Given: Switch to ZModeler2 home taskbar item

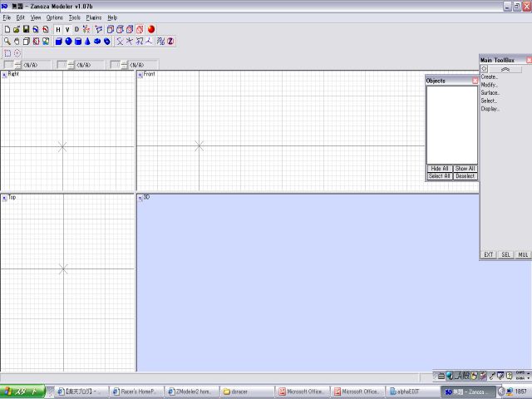Looking at the screenshot, I should click(x=191, y=392).
